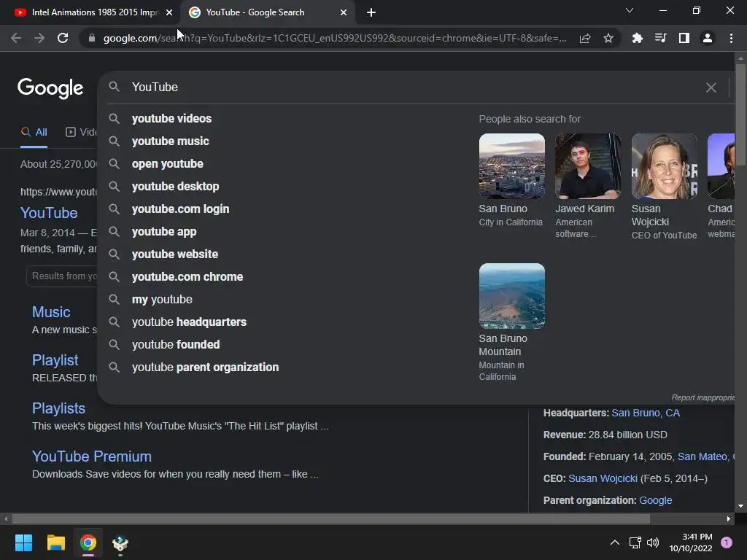
Task: Open the Windows Start menu
Action: click(x=23, y=542)
